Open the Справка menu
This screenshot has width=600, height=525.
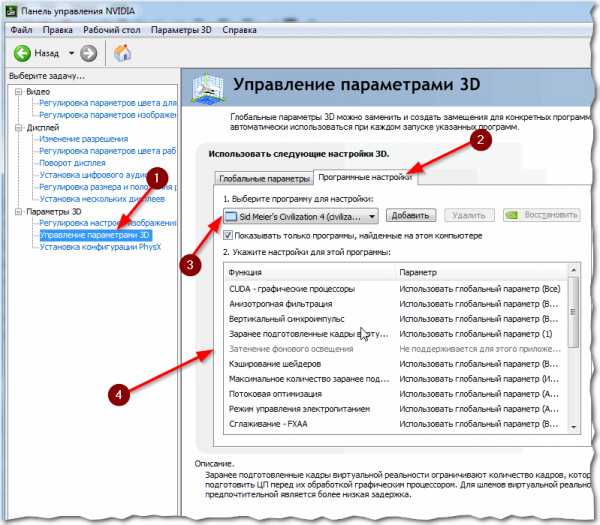pos(239,30)
